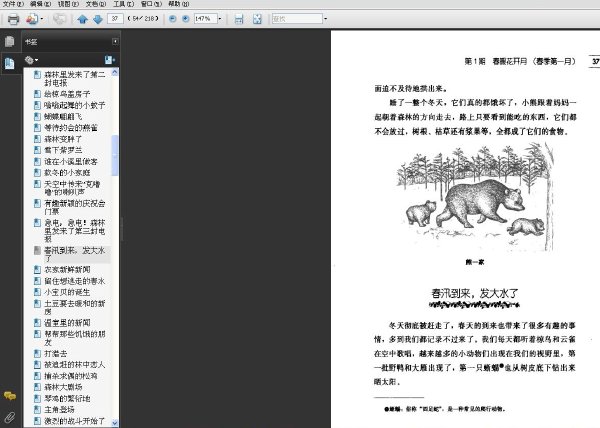This screenshot has width=600, height=428.
Task: Open bookmark 温室里的新闻
Action: 67,323
